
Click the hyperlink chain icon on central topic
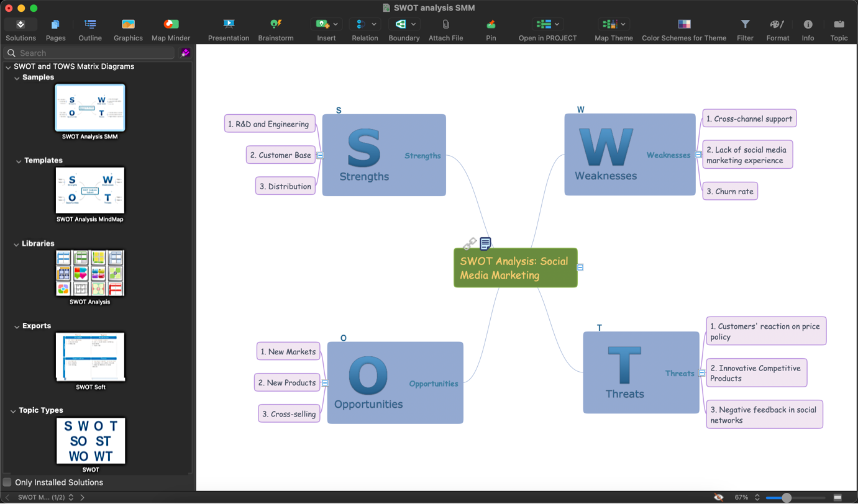click(470, 243)
